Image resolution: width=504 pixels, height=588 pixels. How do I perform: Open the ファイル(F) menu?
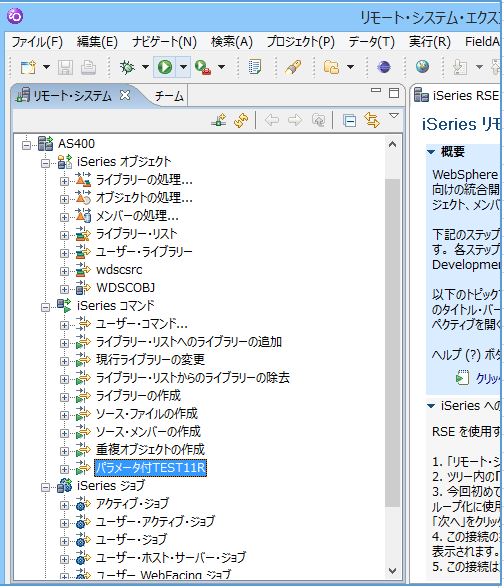click(x=37, y=42)
